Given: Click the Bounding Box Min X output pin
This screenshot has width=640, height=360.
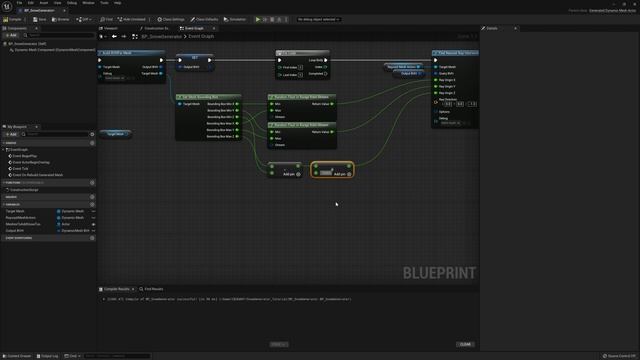Looking at the screenshot, I should [x=237, y=104].
